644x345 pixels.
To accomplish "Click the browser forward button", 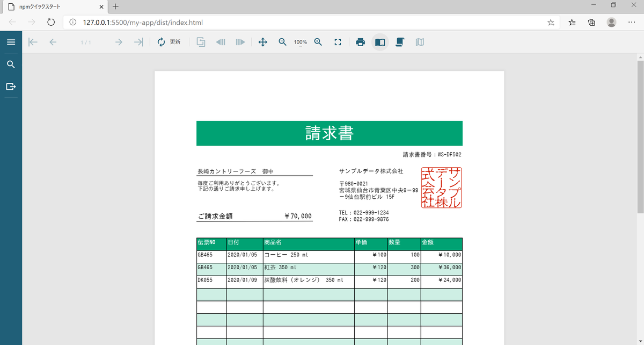I will click(x=32, y=22).
